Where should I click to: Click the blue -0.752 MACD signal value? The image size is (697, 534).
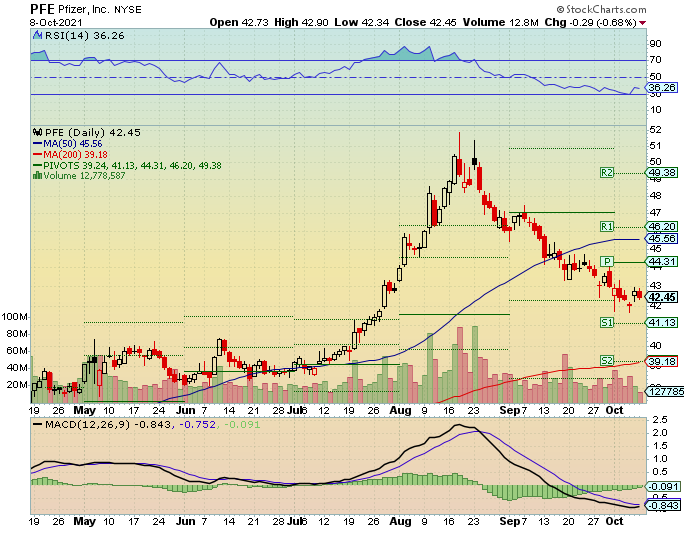[197, 424]
